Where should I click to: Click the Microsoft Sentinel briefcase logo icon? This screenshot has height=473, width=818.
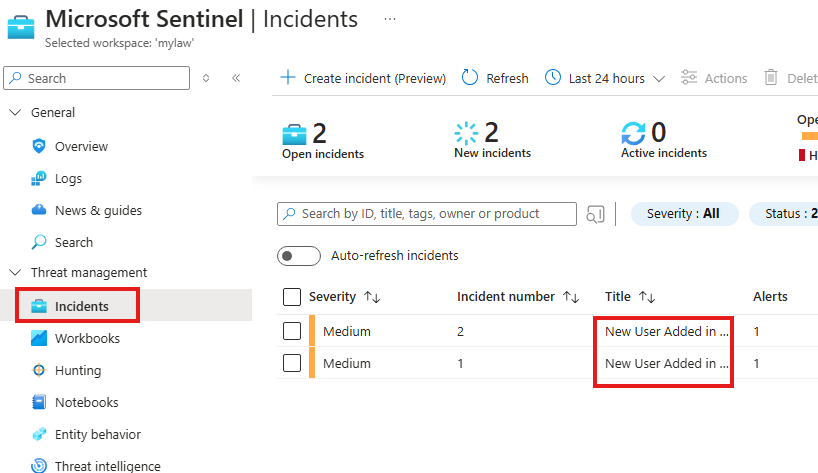click(x=21, y=27)
